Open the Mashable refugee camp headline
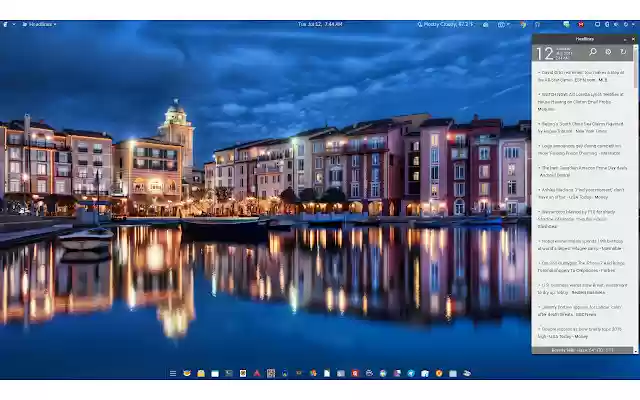This screenshot has height=400, width=640. coord(581,244)
